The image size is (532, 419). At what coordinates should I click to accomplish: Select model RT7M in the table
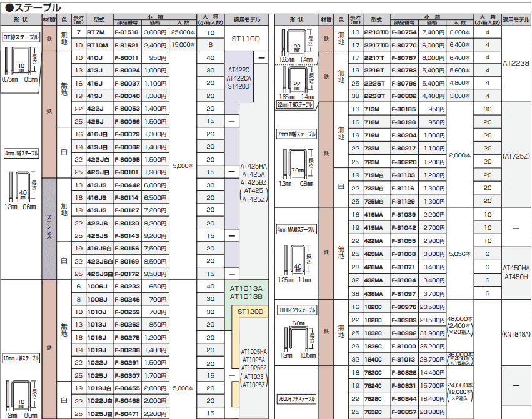coord(97,32)
